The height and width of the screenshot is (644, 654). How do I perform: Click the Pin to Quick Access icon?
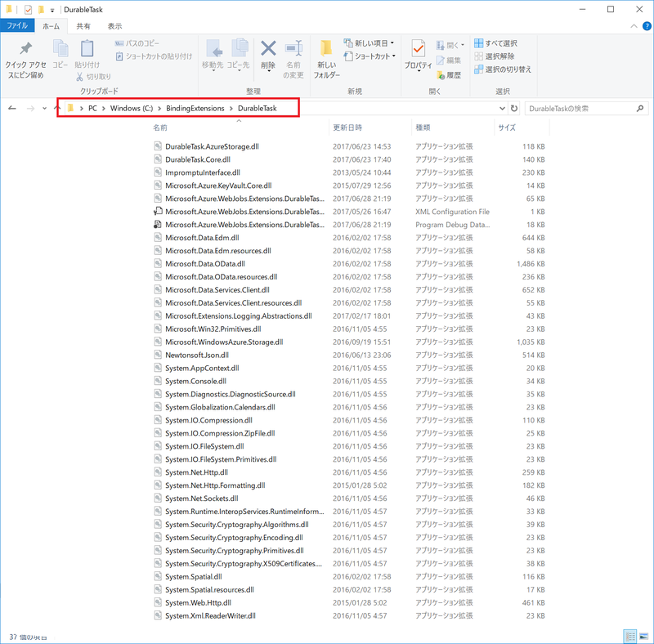coord(26,49)
